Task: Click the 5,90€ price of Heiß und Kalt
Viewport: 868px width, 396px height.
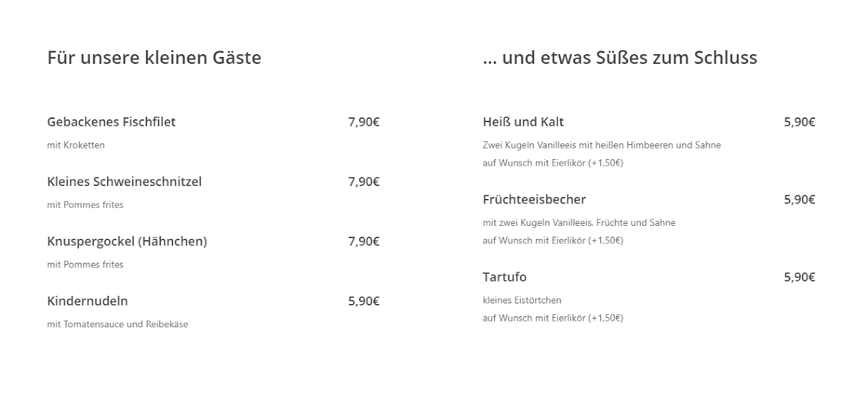Action: pyautogui.click(x=800, y=122)
